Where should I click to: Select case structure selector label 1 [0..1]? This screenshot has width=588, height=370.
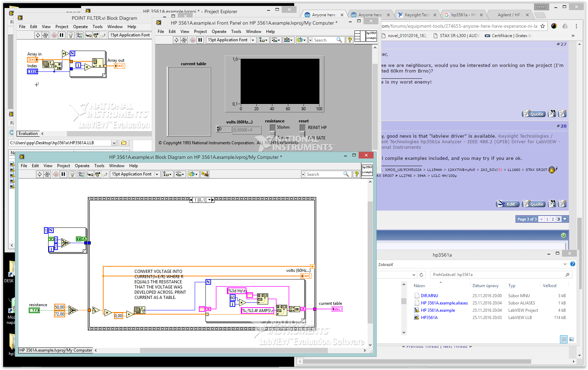pos(202,200)
